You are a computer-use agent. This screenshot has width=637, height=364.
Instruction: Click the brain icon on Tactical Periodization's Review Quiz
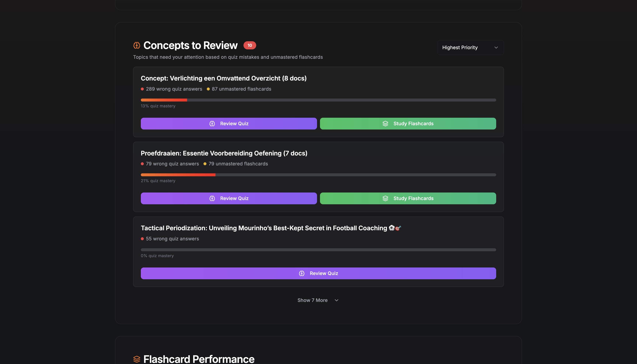[x=302, y=273]
